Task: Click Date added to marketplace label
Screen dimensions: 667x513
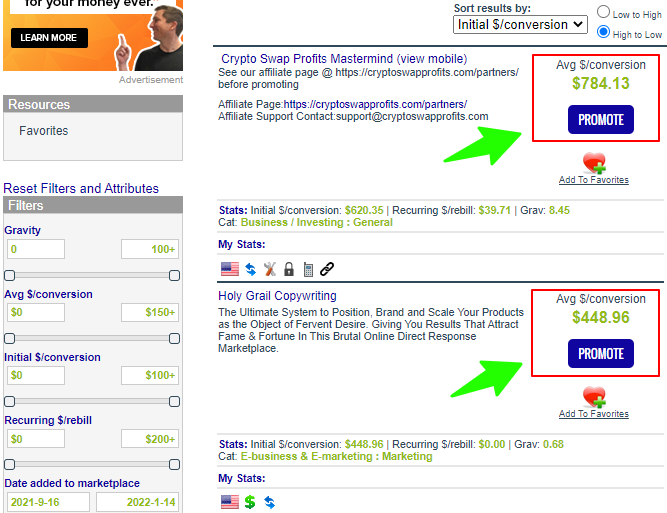Action: (72, 483)
